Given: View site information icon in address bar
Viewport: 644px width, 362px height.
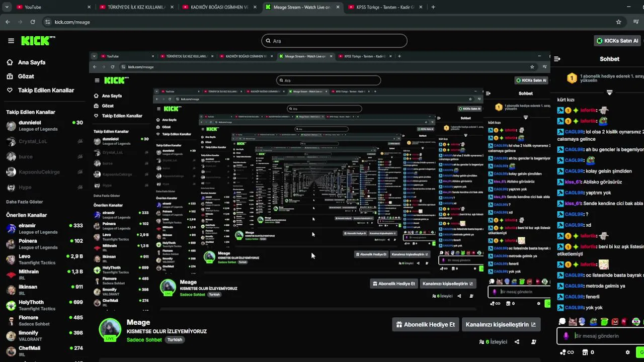Looking at the screenshot, I should tap(48, 22).
